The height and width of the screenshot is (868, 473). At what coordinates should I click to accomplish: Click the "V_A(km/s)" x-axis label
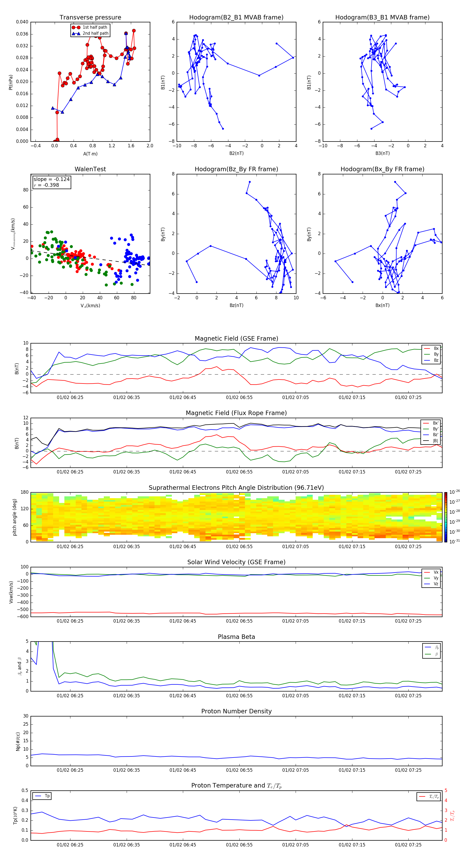click(90, 306)
